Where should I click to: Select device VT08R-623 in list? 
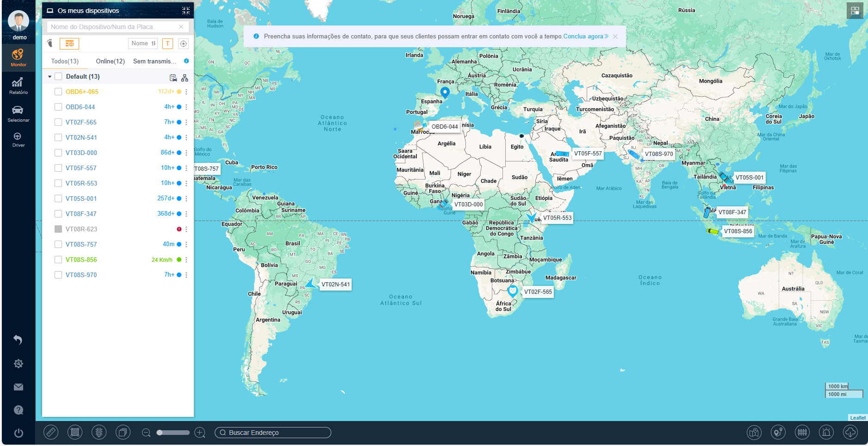coord(81,229)
